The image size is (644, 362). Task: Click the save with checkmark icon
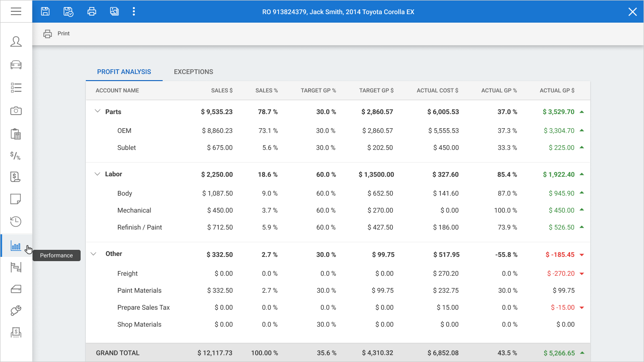click(x=68, y=11)
